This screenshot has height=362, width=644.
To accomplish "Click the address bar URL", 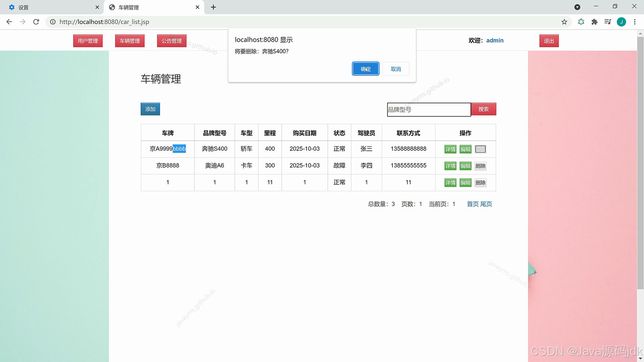I will [104, 22].
